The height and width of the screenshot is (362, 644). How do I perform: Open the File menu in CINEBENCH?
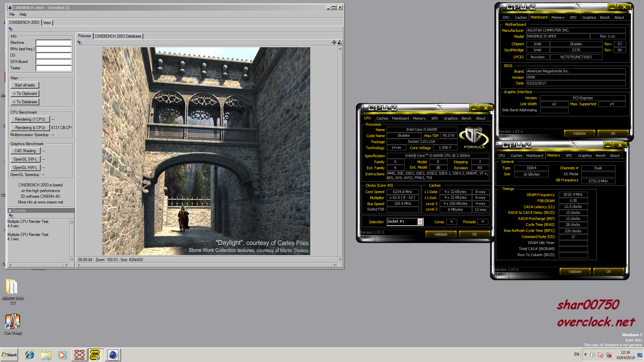[x=12, y=14]
